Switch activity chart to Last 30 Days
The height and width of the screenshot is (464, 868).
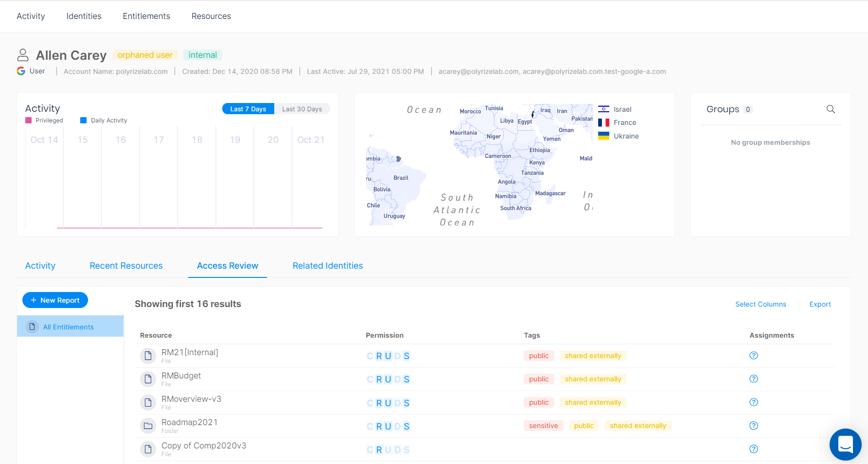click(302, 109)
